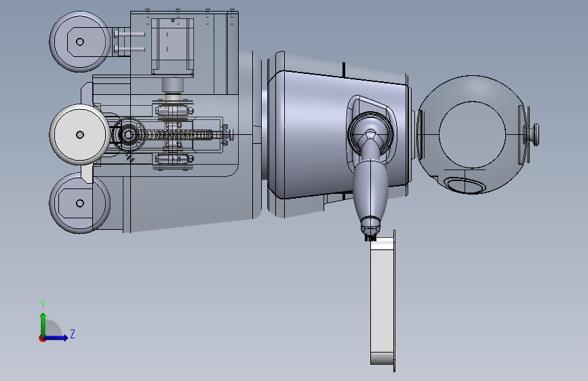This screenshot has width=588, height=381.
Task: Select the flat rectangular plate below the arm
Action: (383, 301)
